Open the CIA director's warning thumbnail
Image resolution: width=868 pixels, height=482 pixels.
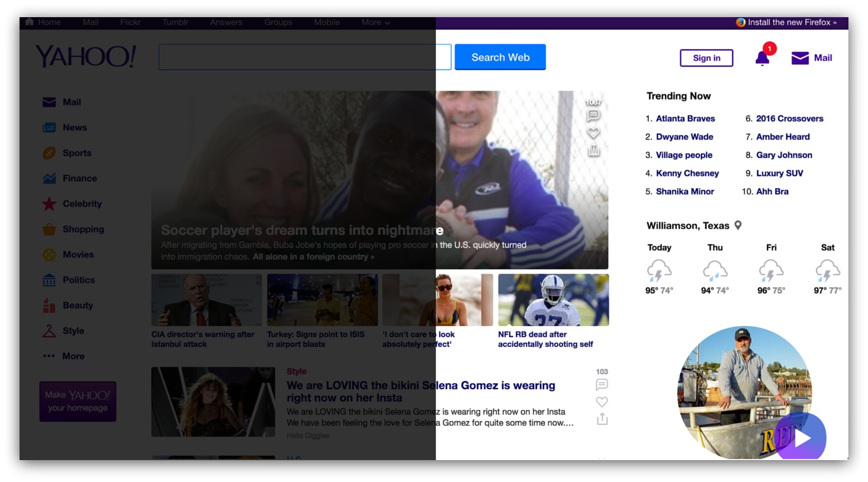point(207,300)
